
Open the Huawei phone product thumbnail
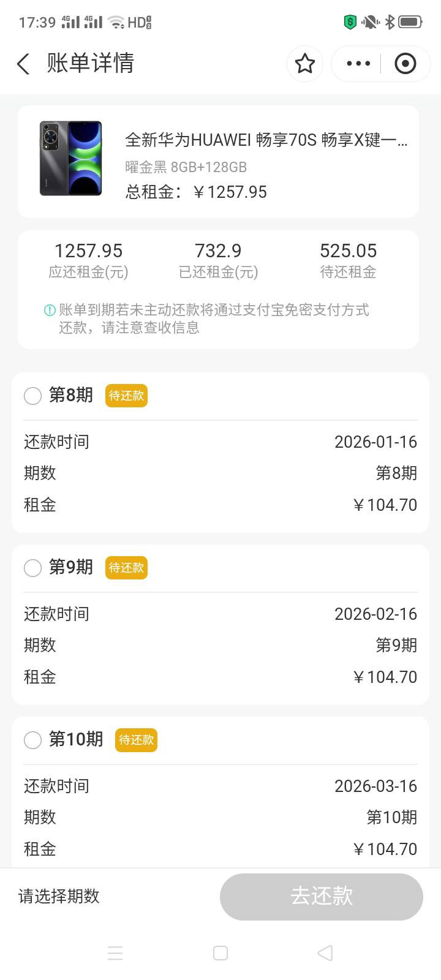70,159
